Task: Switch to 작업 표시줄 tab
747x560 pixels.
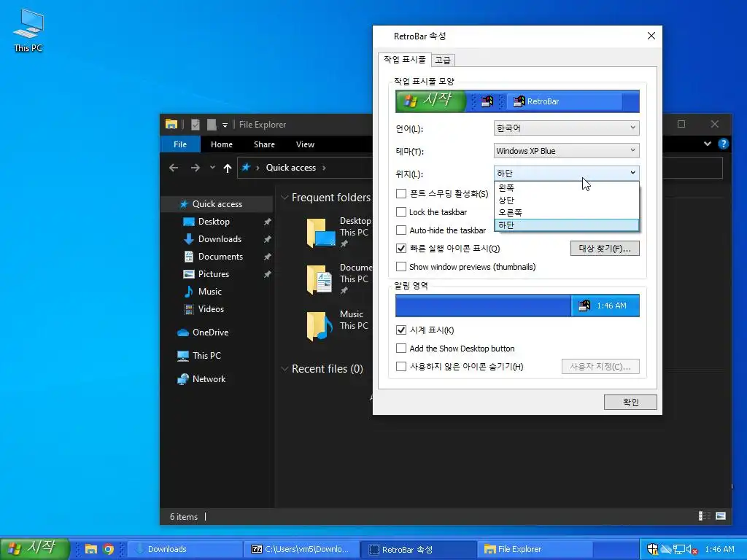Action: pyautogui.click(x=404, y=60)
